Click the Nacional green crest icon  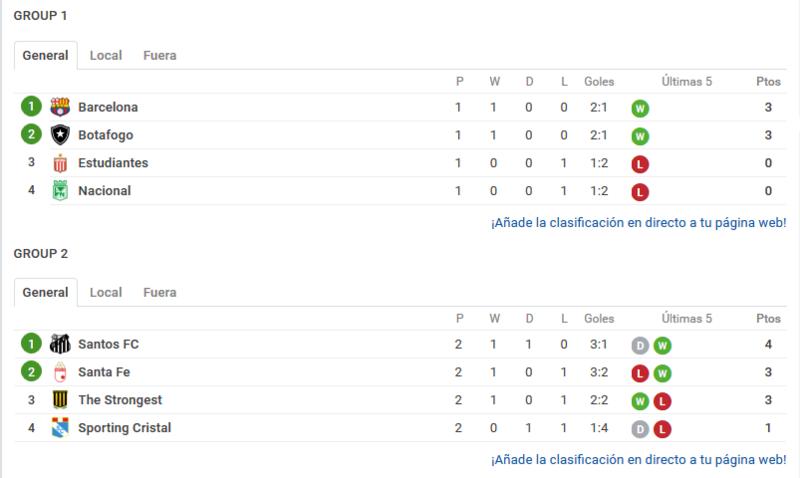click(60, 191)
